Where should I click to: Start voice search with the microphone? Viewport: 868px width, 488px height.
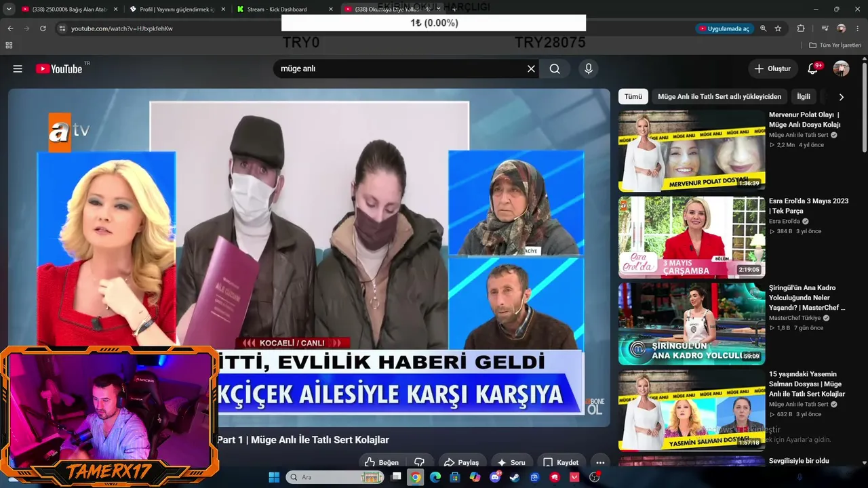[x=588, y=68]
